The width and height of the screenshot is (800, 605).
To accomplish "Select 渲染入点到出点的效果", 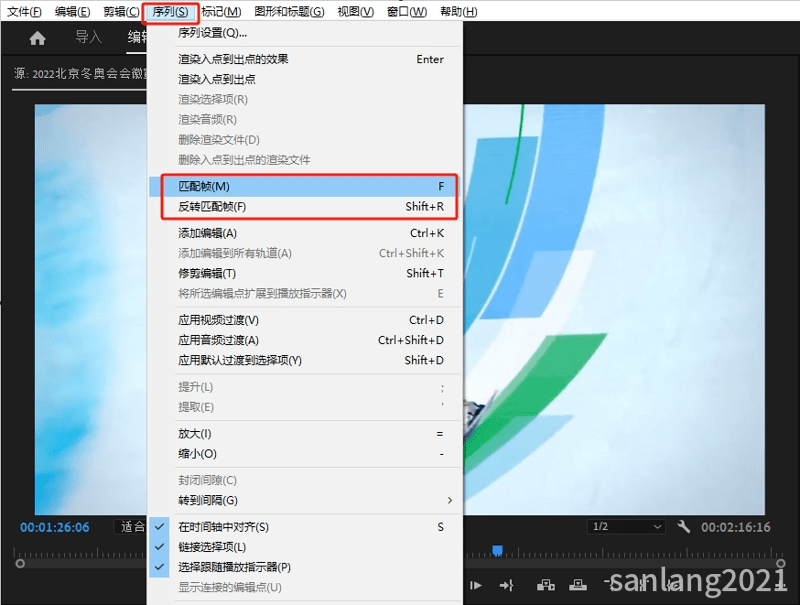I will 305,59.
